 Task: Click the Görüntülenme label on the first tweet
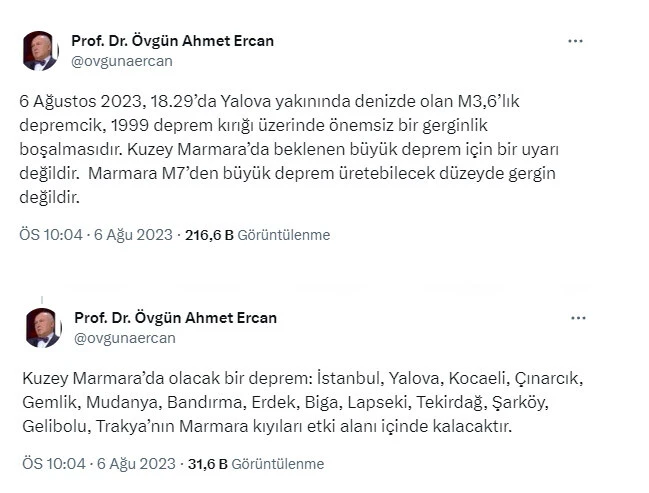284,235
